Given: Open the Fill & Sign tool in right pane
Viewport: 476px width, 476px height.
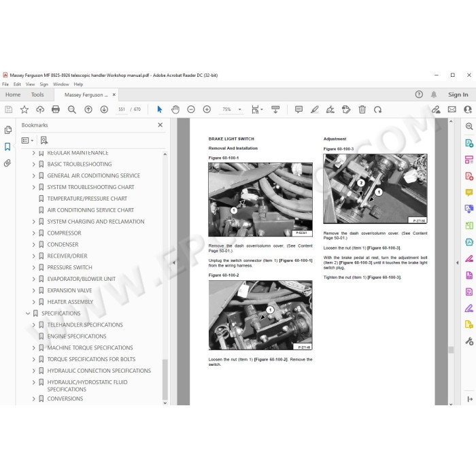Looking at the screenshot, I should click(x=469, y=309).
